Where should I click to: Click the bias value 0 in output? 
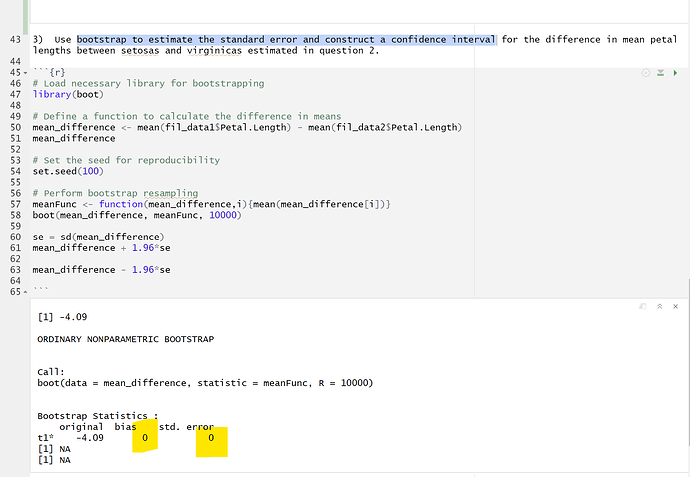tap(145, 438)
